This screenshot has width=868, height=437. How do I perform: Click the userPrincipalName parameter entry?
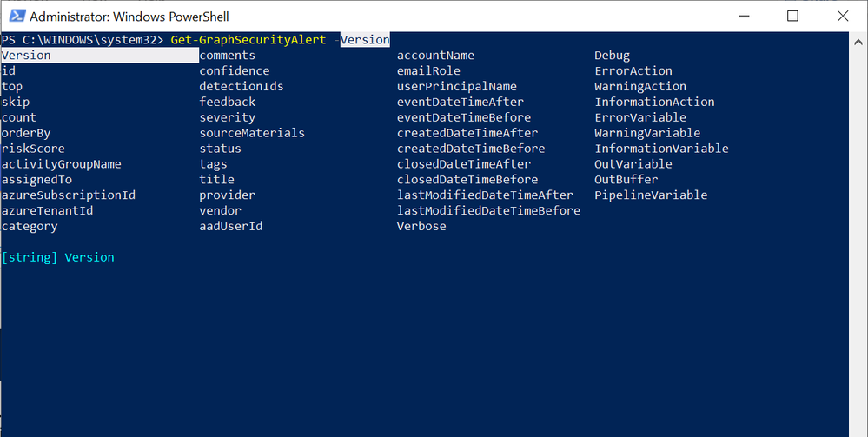tap(456, 86)
